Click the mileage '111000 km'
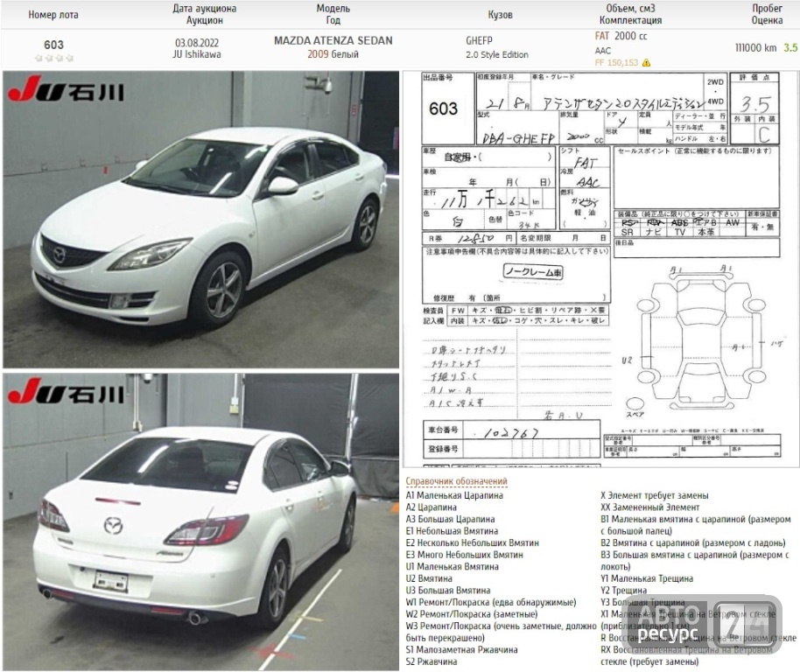 point(755,48)
